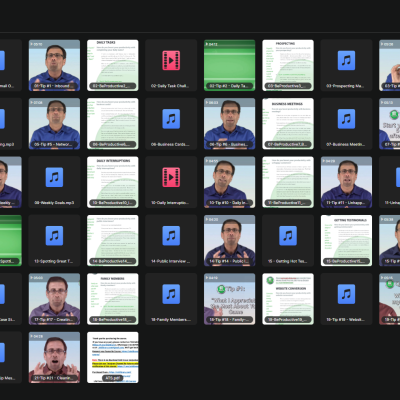Play the 21-Tip #21 - Clearin... video

coord(54,357)
